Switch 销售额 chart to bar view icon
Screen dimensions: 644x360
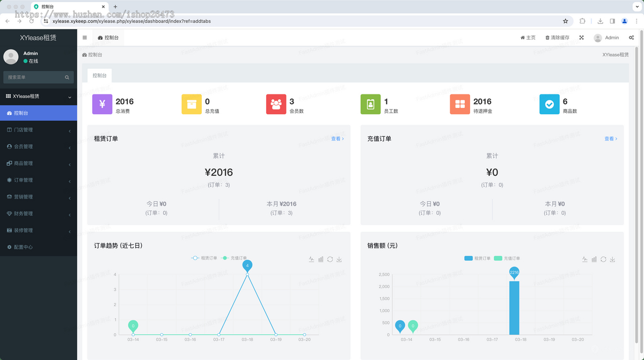(594, 259)
